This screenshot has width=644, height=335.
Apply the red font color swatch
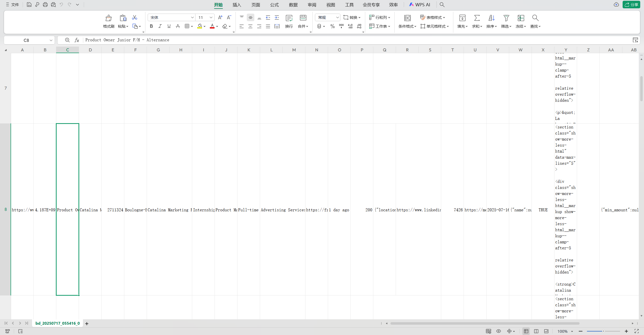point(212,26)
